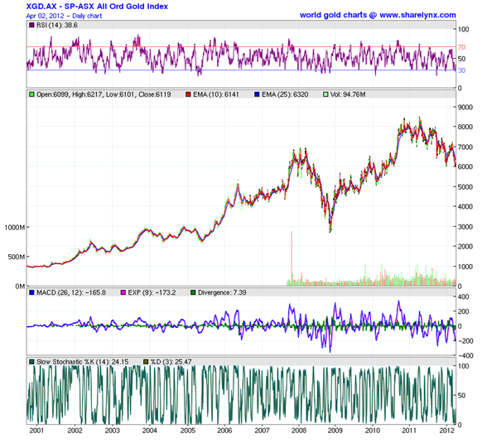Click the blue EMA (25) legend swatch
This screenshot has height=448, width=482.
point(257,94)
